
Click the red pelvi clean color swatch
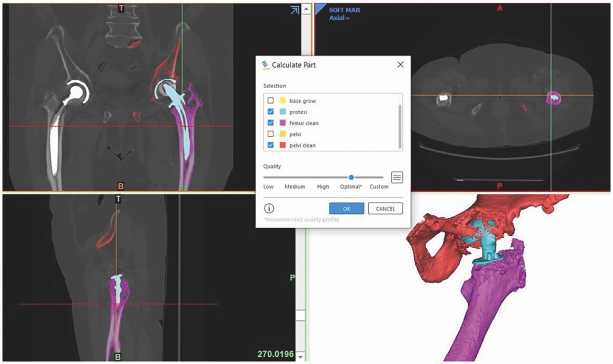(x=283, y=145)
